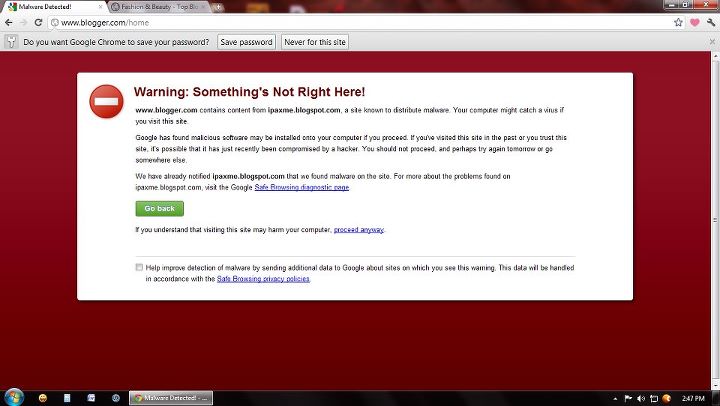
Task: Choose Never for this site
Action: coord(315,42)
